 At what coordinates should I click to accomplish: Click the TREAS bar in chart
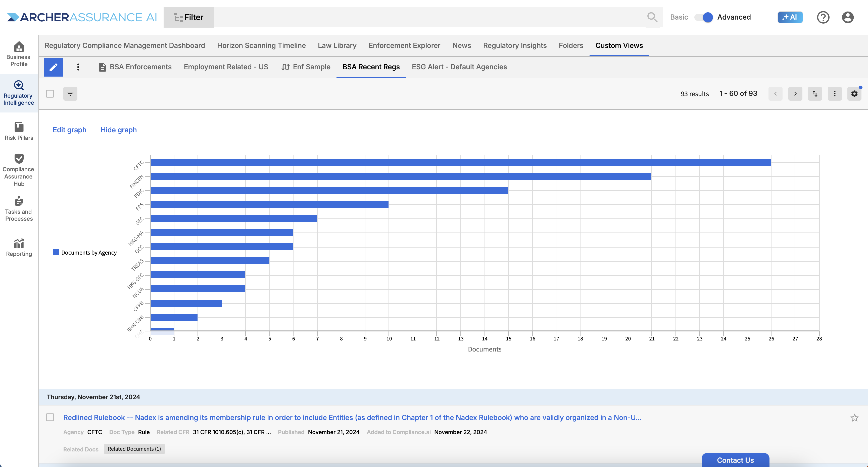(210, 261)
